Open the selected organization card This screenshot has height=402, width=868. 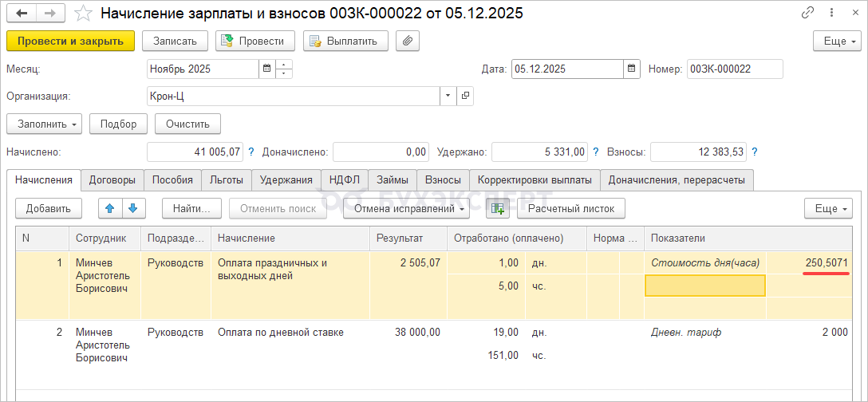click(465, 96)
